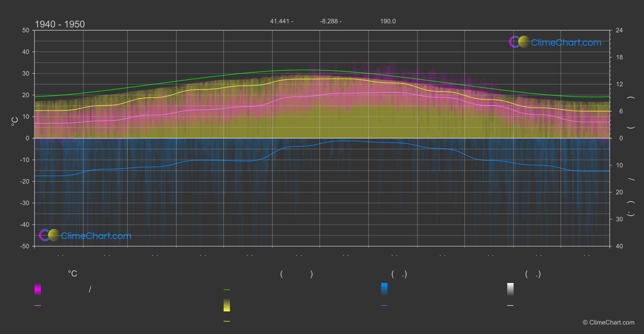
Task: Click the white gradient legend swatch
Action: (x=511, y=289)
